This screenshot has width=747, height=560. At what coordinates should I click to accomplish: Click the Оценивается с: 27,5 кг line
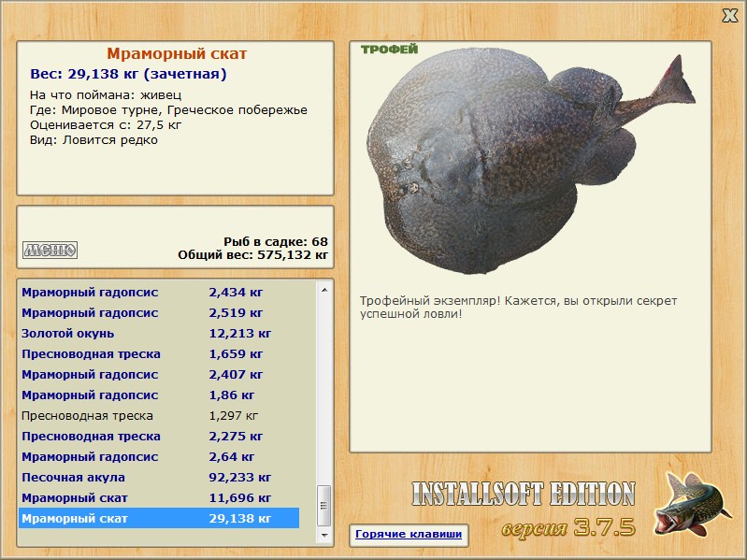[106, 125]
